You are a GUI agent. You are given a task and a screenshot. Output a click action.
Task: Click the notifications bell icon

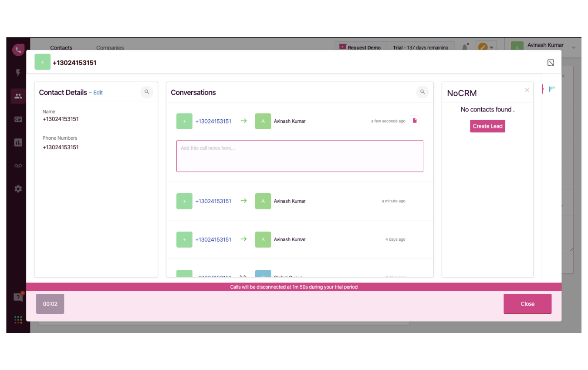pyautogui.click(x=464, y=47)
